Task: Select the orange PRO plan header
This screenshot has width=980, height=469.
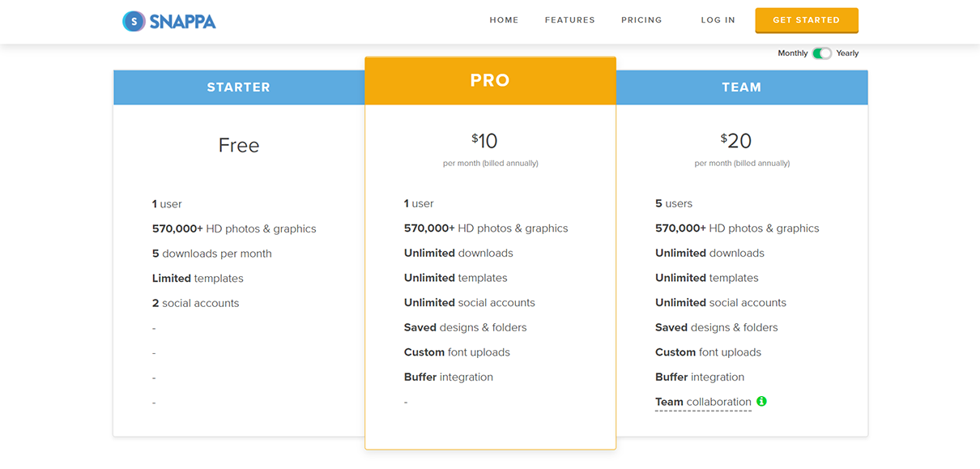Action: [490, 80]
